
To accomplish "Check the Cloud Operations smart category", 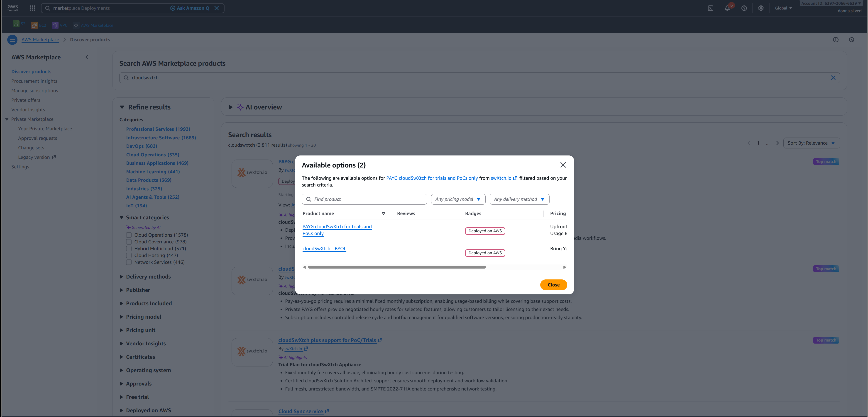I will [129, 235].
